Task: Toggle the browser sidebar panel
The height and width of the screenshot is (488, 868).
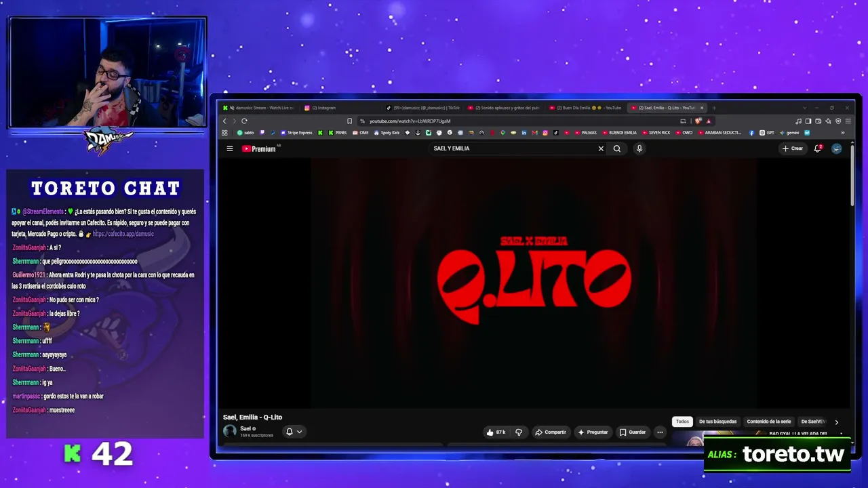Action: tap(808, 121)
